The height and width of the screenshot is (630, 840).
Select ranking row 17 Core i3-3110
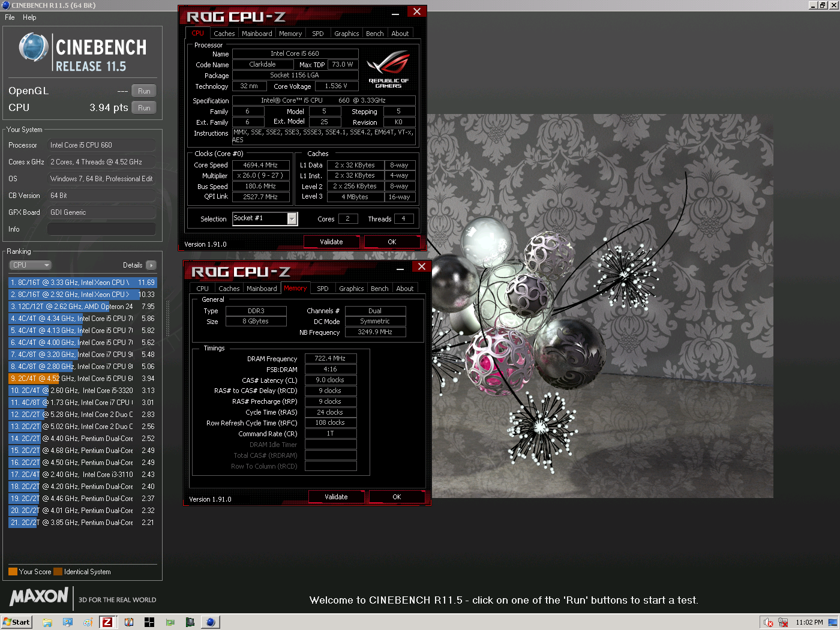coord(83,475)
